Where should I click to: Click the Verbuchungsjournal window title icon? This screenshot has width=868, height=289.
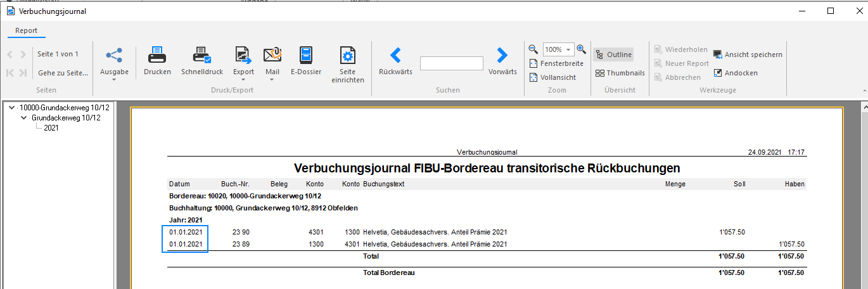click(11, 11)
